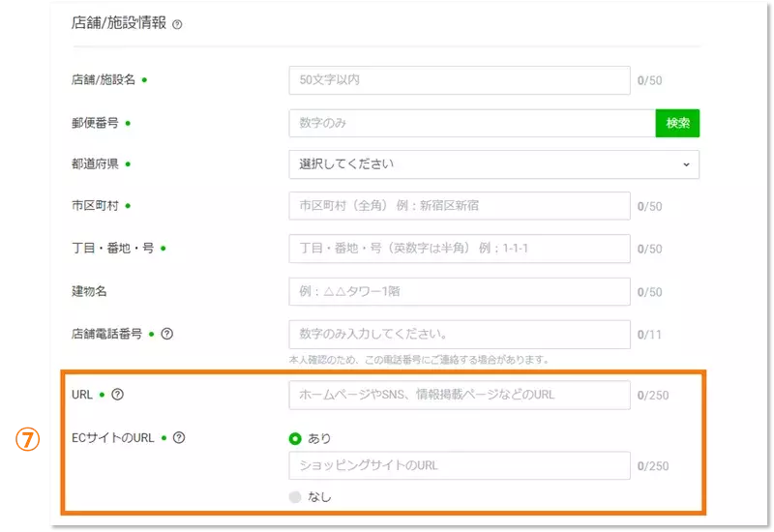Click the orange circled number 7 marker
774x532 pixels.
click(30, 438)
